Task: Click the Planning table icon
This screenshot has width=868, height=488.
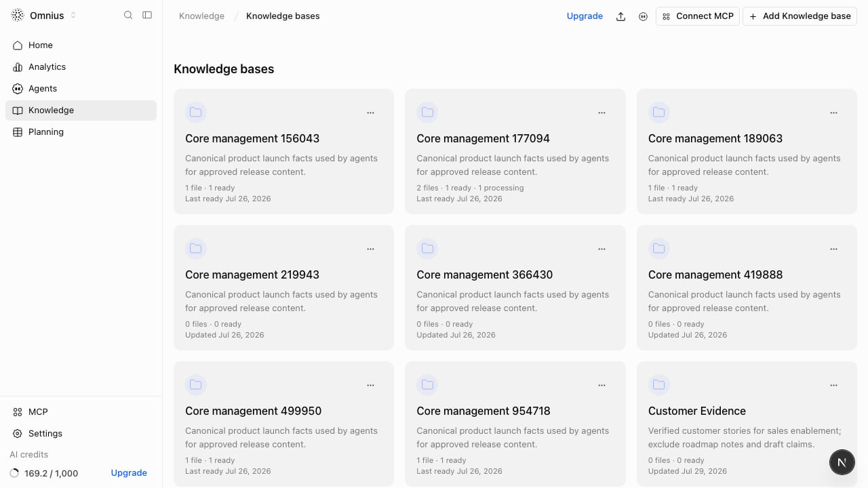Action: (18, 131)
